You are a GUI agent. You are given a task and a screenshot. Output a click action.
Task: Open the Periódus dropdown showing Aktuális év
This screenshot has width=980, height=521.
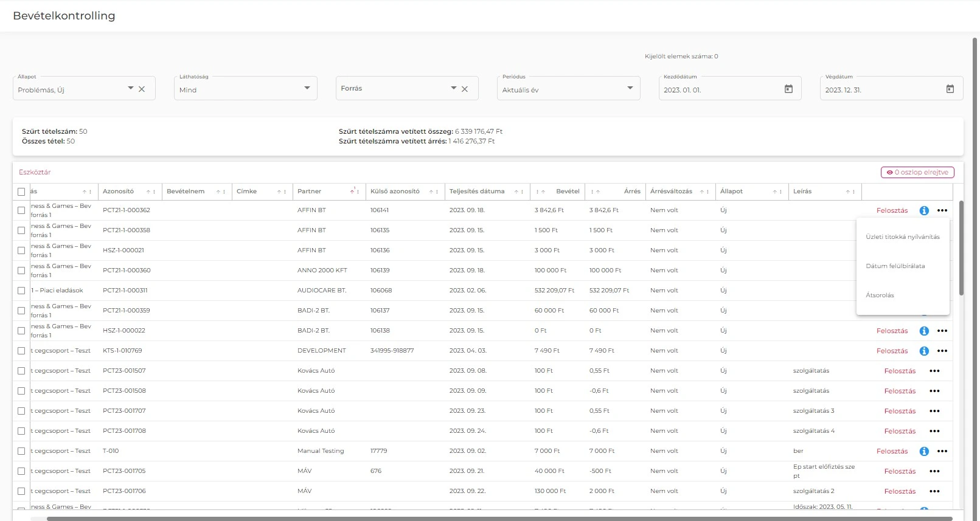pos(630,88)
